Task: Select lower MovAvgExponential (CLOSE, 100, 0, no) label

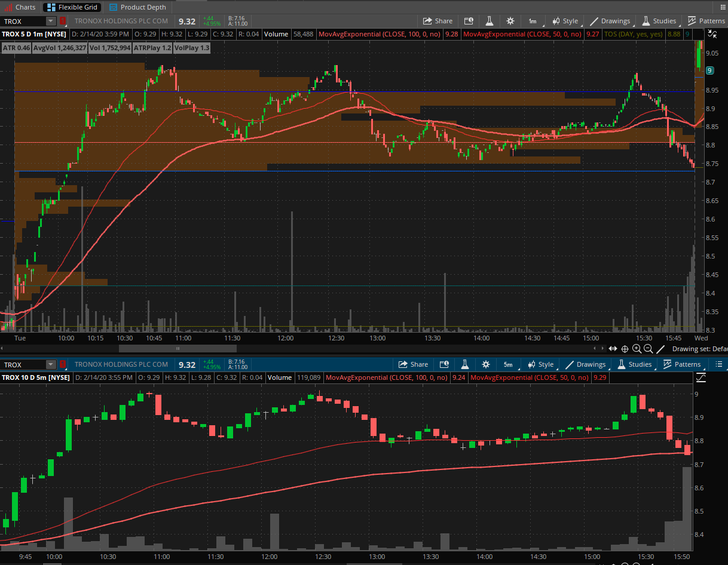Action: pyautogui.click(x=387, y=377)
